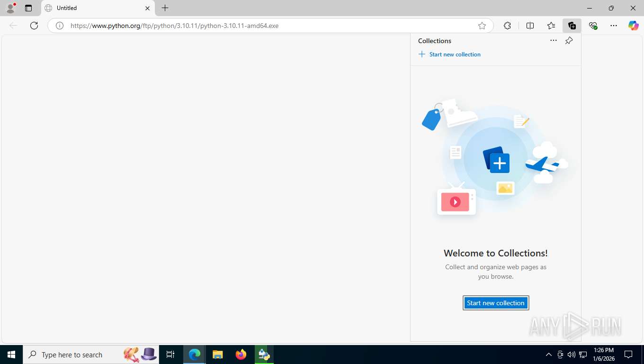Open Task View on taskbar
Viewport: 644px width, 364px height.
[x=170, y=355]
